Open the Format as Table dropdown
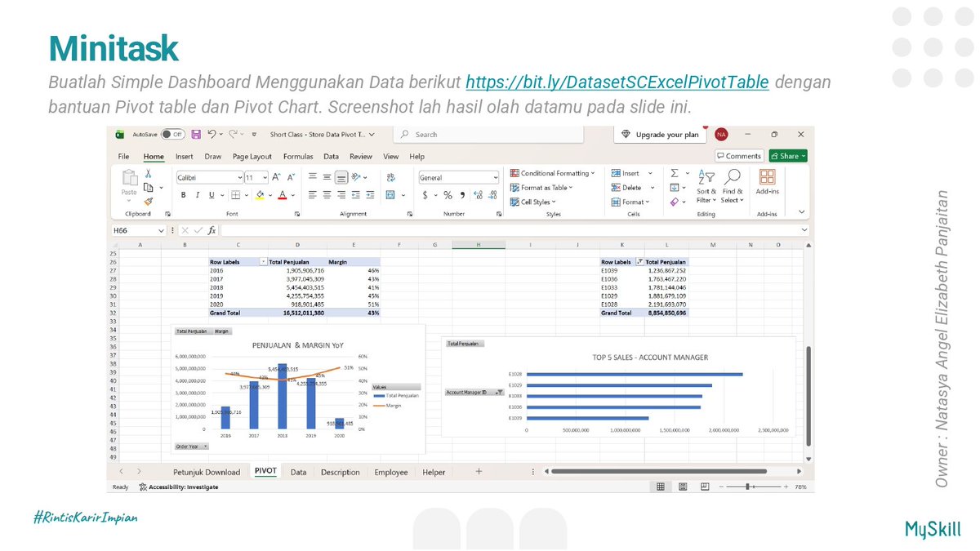Image resolution: width=980 pixels, height=551 pixels. click(x=541, y=188)
